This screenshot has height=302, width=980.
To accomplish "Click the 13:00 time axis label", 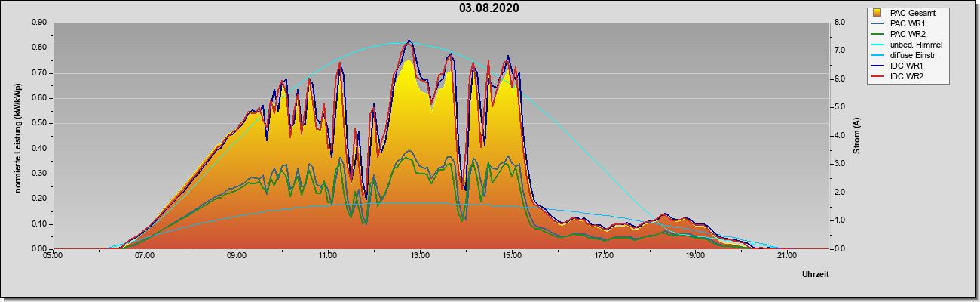I will 420,256.
